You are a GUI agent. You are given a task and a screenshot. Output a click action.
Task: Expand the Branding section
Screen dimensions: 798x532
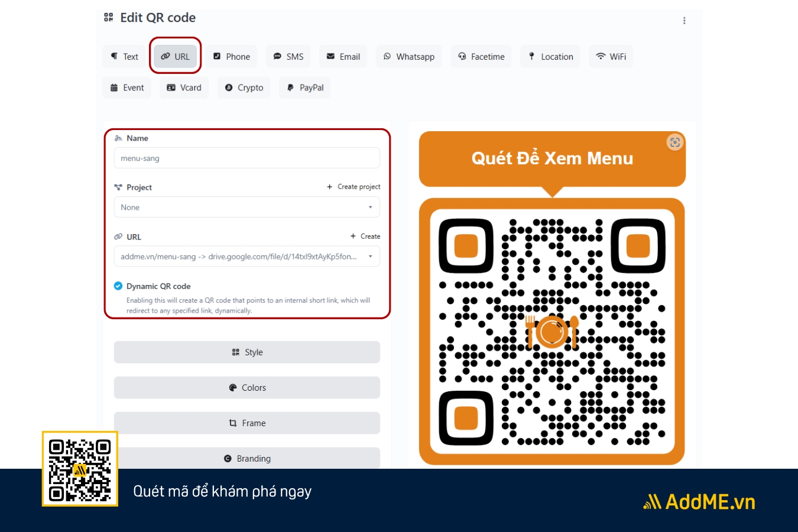pos(246,458)
